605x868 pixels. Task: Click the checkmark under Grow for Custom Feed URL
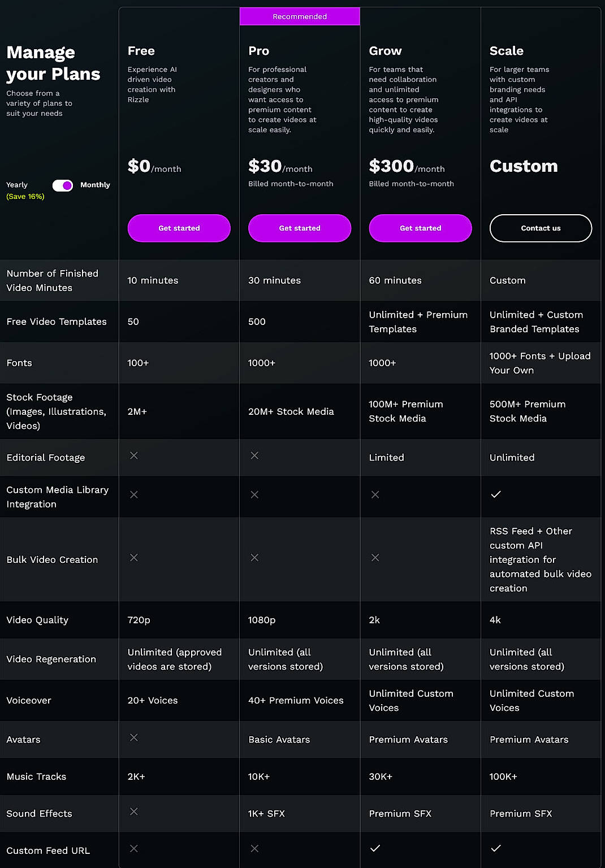click(x=375, y=848)
